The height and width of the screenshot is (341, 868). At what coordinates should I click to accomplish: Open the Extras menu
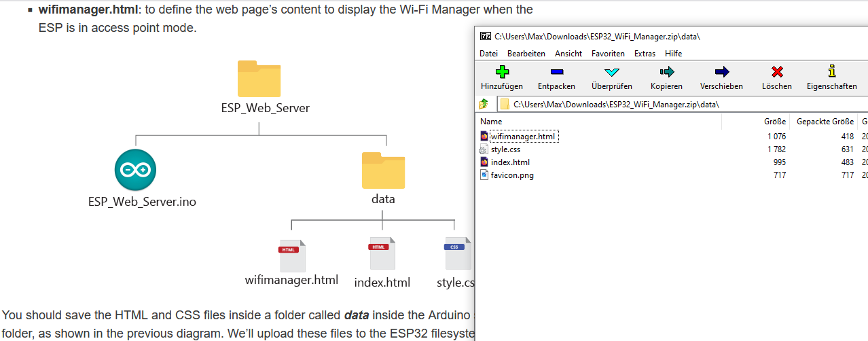click(645, 54)
